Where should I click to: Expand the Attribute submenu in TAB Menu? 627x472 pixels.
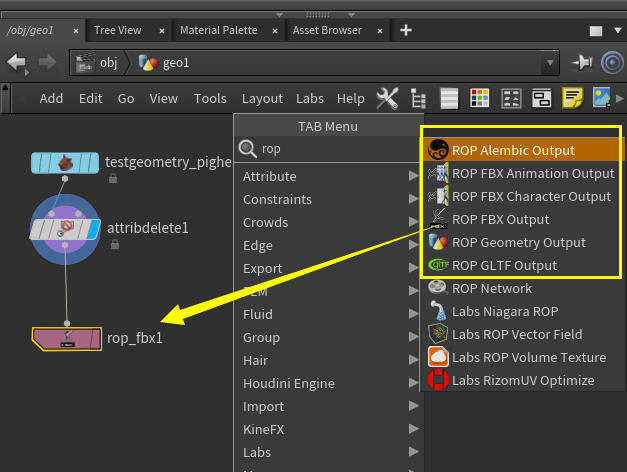click(x=330, y=176)
